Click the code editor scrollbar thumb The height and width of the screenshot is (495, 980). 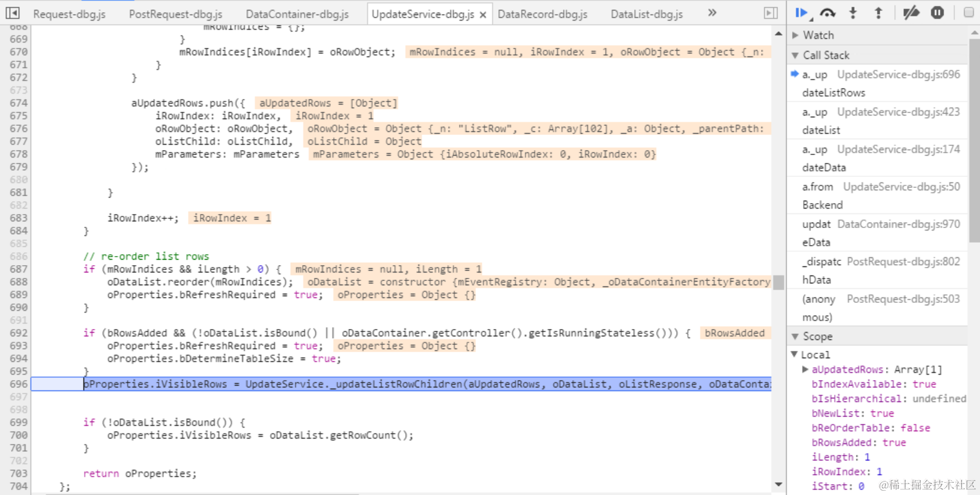[x=778, y=282]
